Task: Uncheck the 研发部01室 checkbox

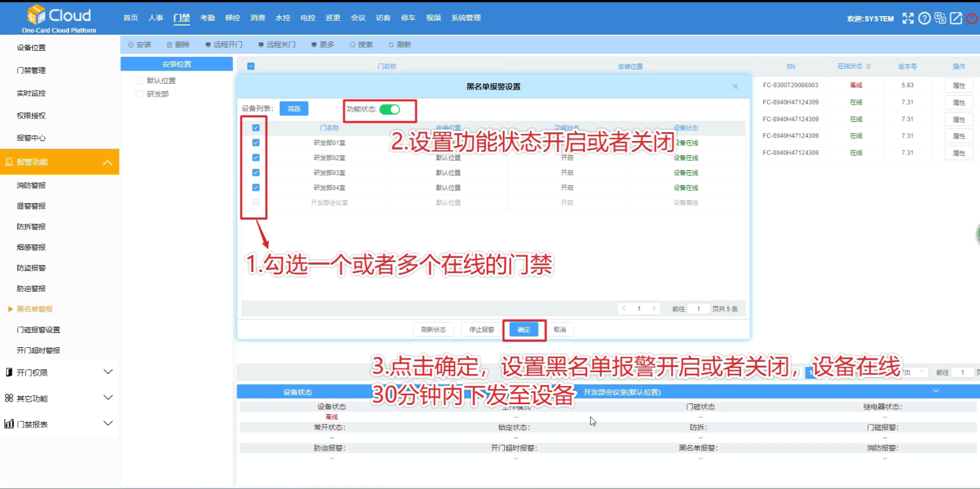Action: pos(256,143)
